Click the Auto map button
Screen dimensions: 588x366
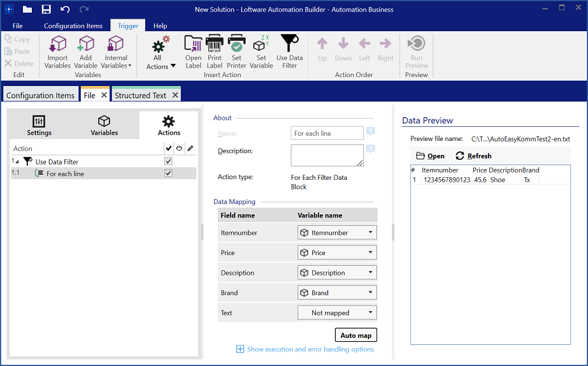355,335
